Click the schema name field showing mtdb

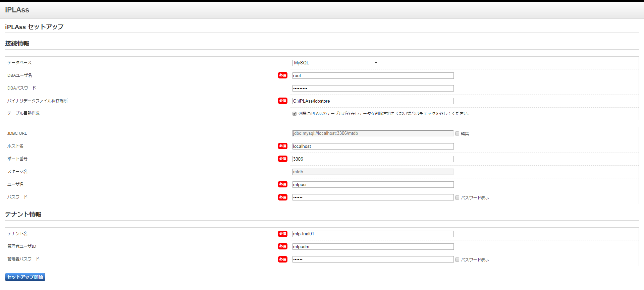[373, 172]
